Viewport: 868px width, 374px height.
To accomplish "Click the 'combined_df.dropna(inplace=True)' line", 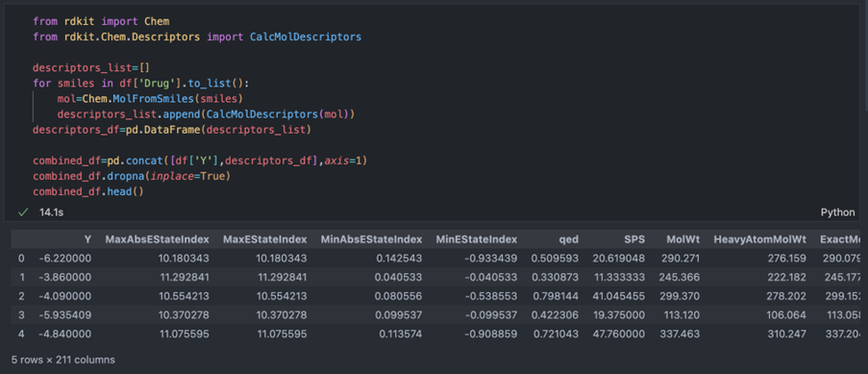I will tap(131, 176).
